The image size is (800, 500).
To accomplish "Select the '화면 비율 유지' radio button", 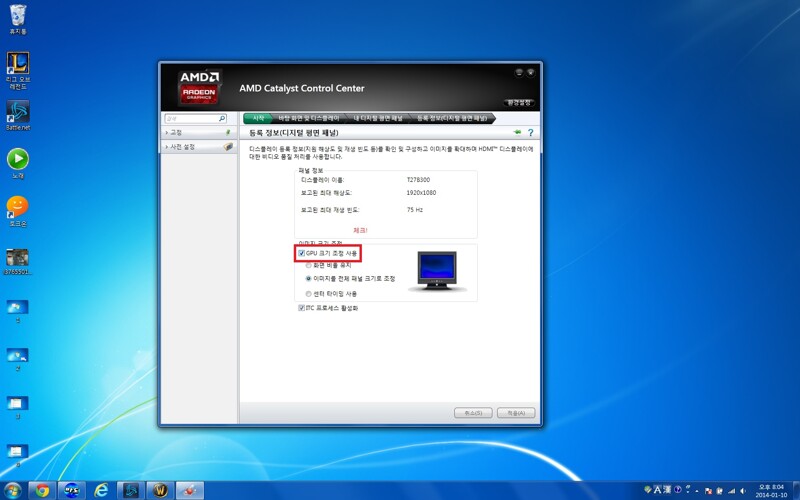I will (308, 265).
